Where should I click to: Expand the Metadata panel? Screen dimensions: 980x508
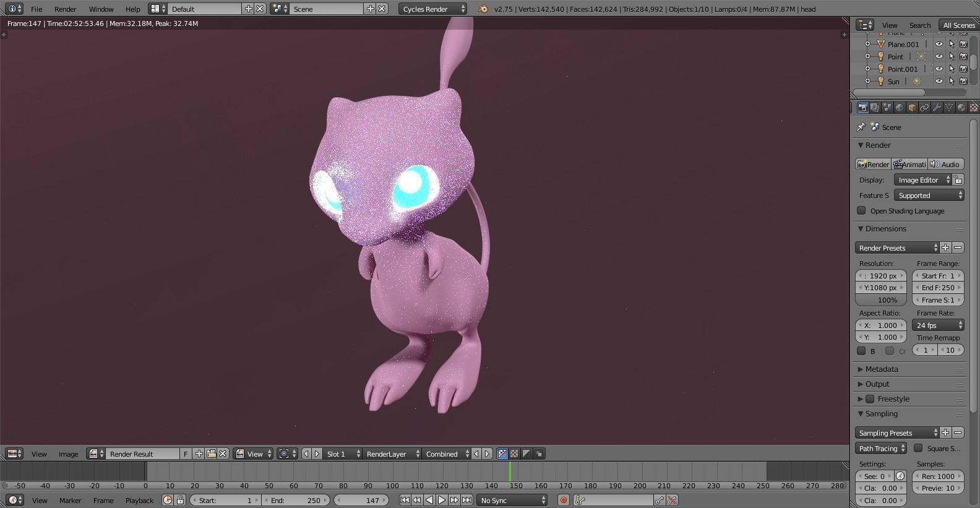click(x=881, y=369)
